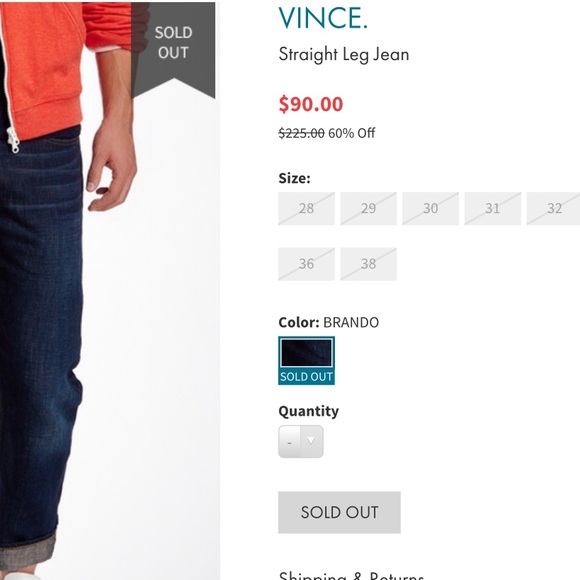Pick size 36 option
The height and width of the screenshot is (580, 580).
(306, 264)
